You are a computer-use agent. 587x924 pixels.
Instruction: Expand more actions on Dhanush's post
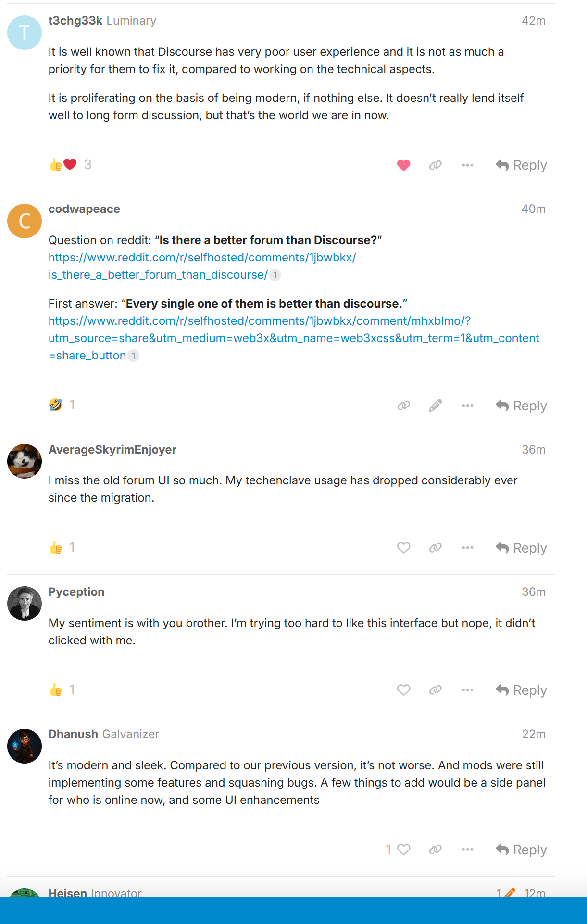point(467,850)
